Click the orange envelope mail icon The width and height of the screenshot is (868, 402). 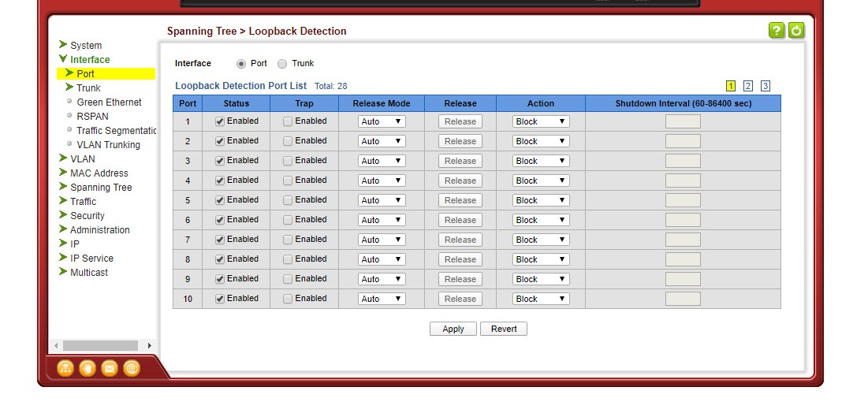[110, 368]
